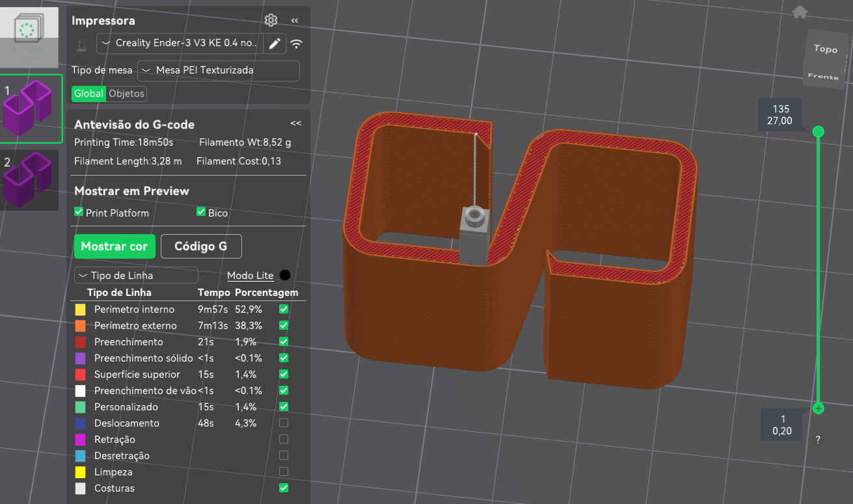Select plate 2 thumbnail

[29, 179]
